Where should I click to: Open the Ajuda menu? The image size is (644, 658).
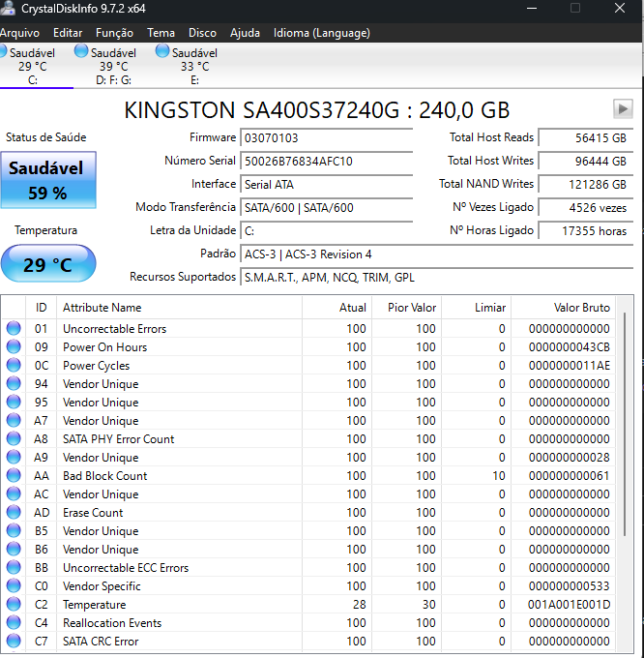pos(245,33)
